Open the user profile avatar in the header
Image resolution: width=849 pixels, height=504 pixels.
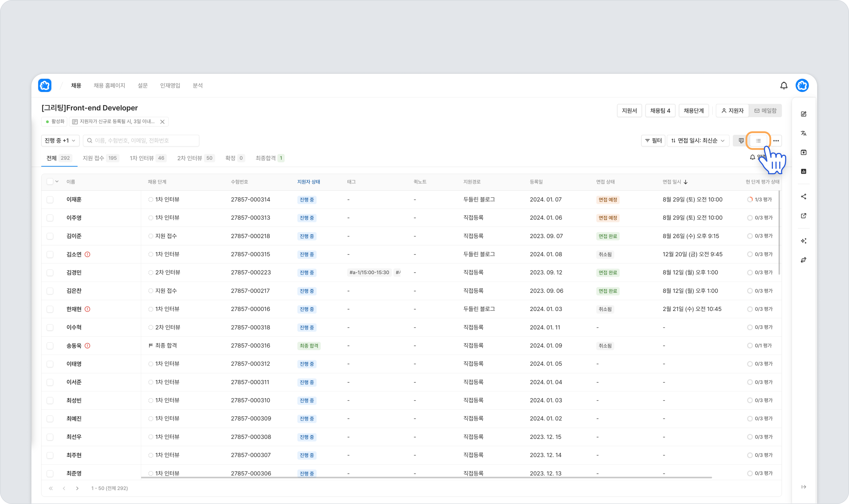[x=802, y=86]
